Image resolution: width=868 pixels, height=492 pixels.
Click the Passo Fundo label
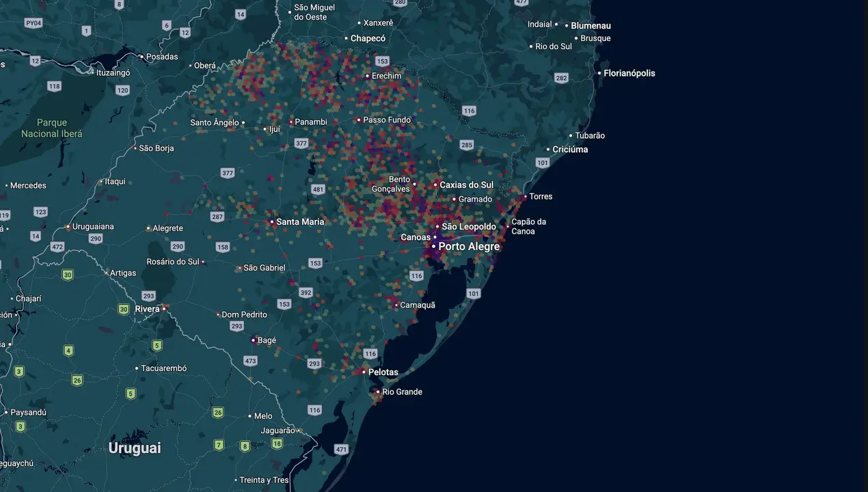point(387,120)
